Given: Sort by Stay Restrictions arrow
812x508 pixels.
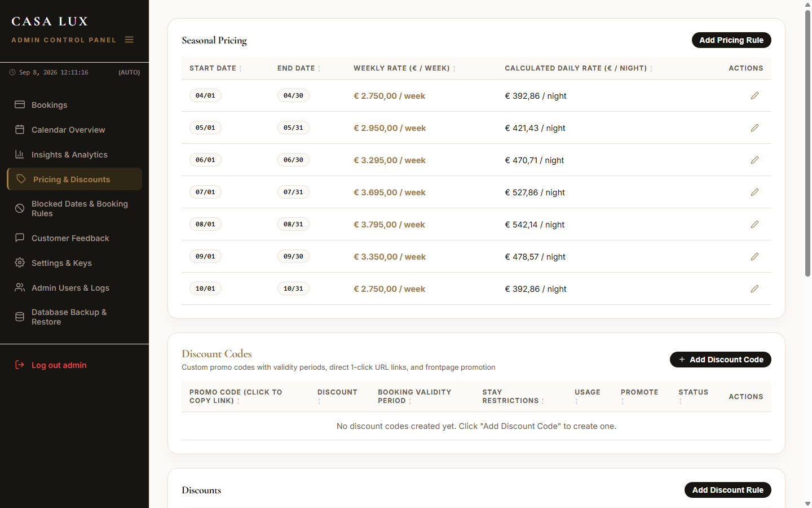Looking at the screenshot, I should tap(543, 401).
